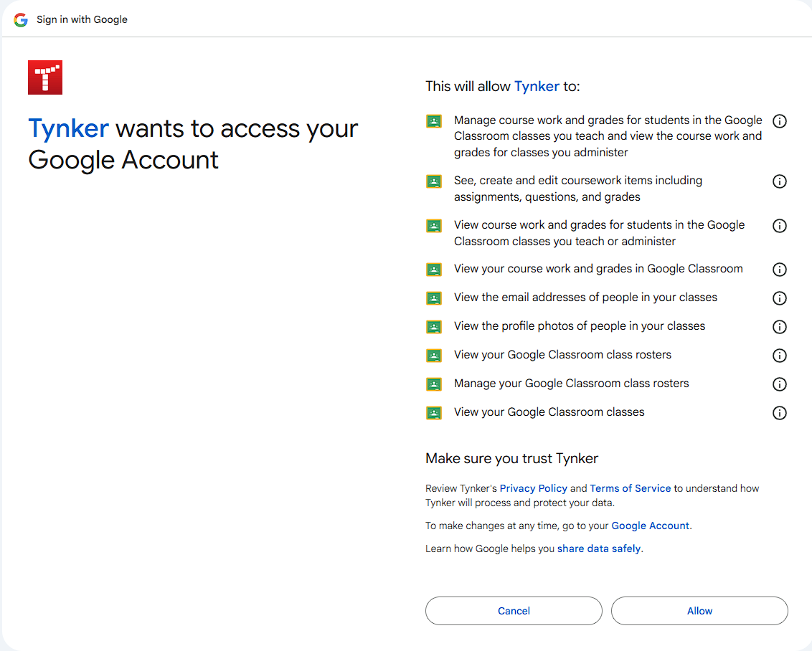Click the Allow button

click(x=699, y=611)
